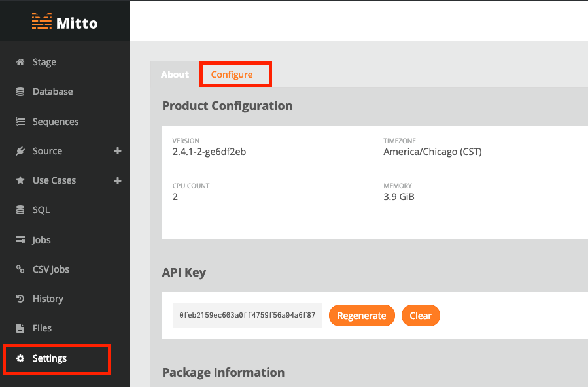Regenerate the API key

click(x=362, y=316)
